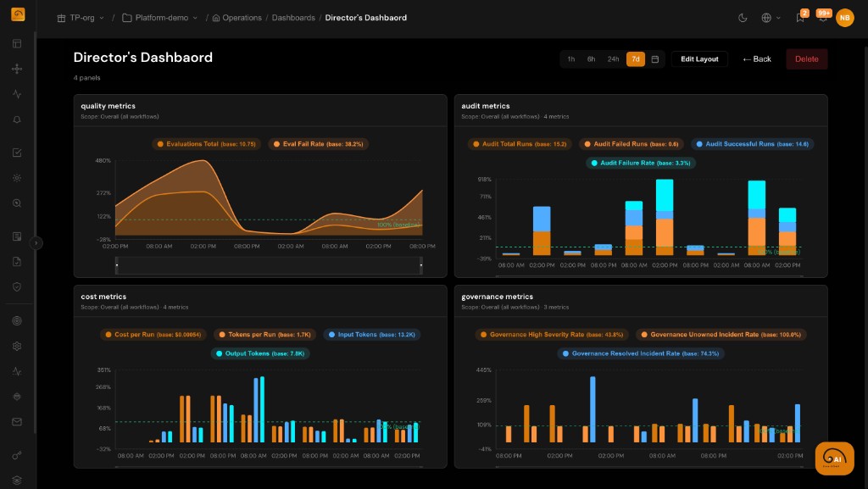Click the tallest blue bar in governance chart
Image resolution: width=868 pixels, height=489 pixels.
tap(593, 409)
